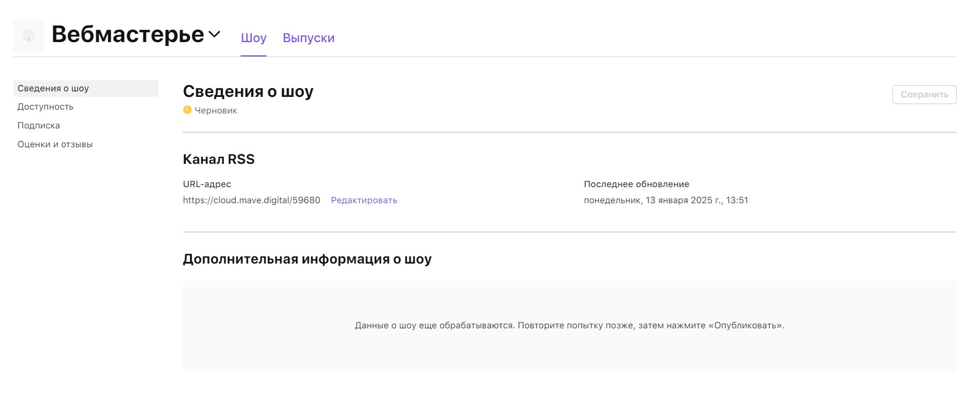Click the Вебмастерье show title
This screenshot has height=397, width=980.
128,34
